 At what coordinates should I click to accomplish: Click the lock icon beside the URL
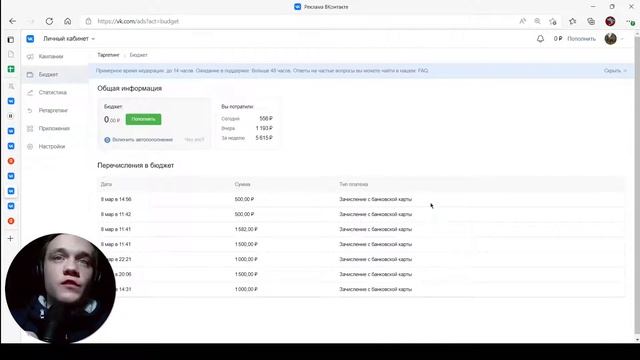88,21
